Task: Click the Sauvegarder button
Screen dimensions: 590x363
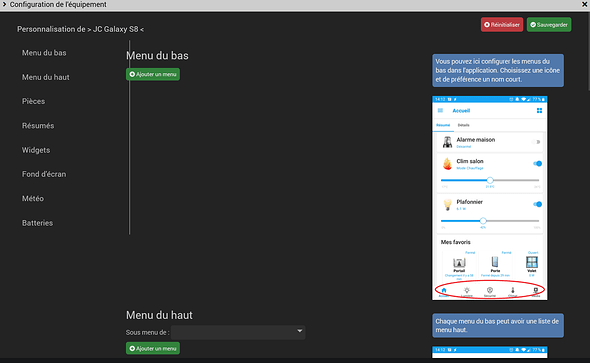Action: pos(549,25)
